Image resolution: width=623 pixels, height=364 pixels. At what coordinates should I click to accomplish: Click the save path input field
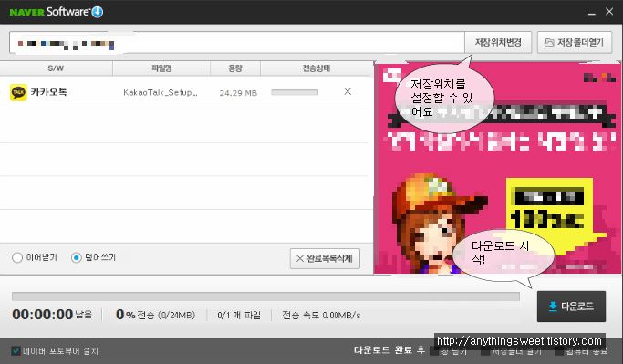pyautogui.click(x=237, y=43)
